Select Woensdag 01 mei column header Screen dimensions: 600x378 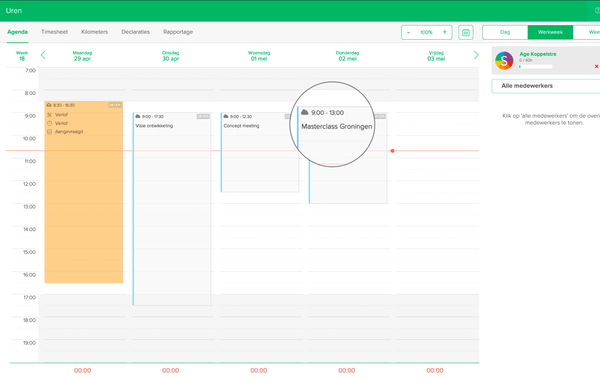259,56
